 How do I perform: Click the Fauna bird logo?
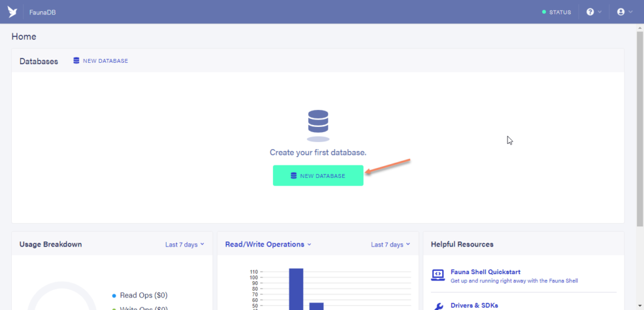(13, 12)
